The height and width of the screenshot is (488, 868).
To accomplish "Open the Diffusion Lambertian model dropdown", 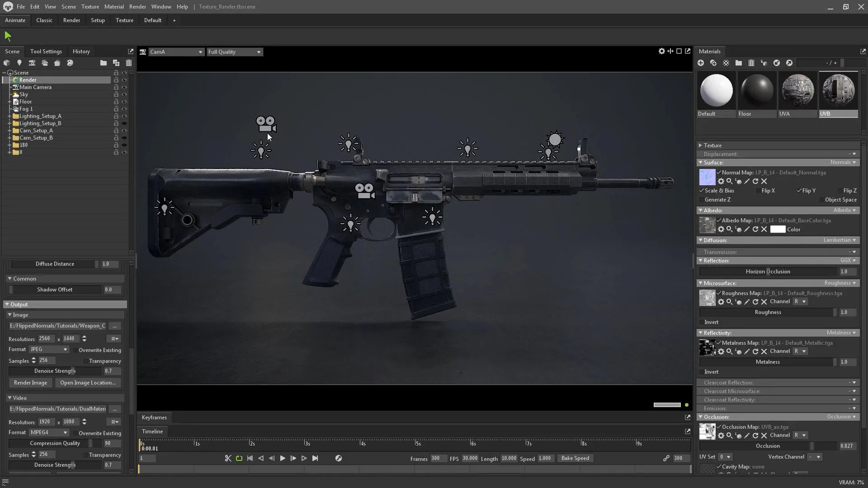I will pyautogui.click(x=839, y=240).
